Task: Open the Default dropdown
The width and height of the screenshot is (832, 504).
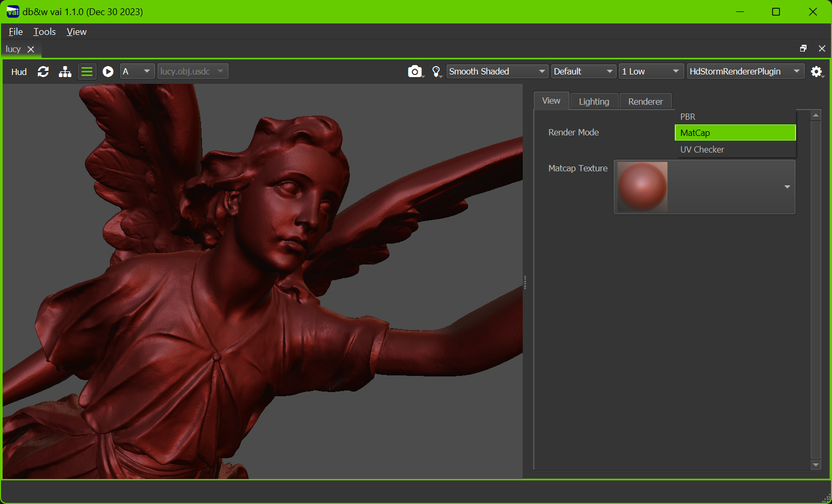Action: (584, 71)
